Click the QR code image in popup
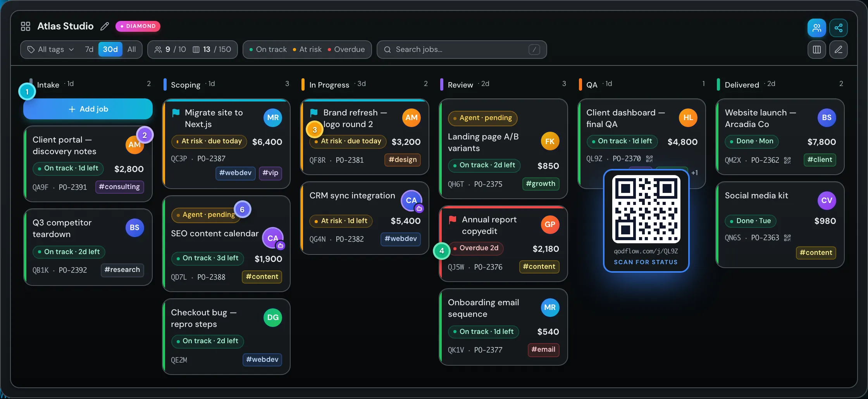 pyautogui.click(x=646, y=209)
